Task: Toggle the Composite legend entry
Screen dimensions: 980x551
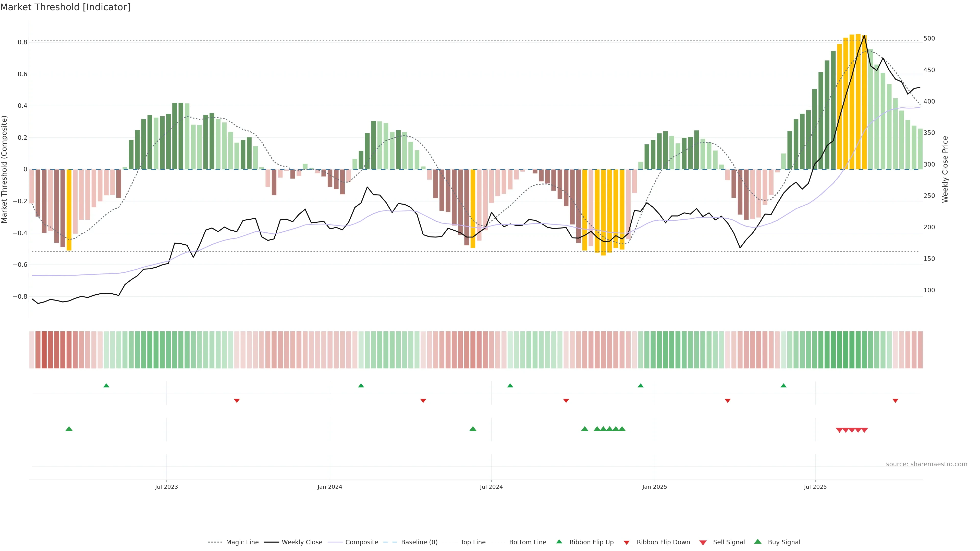Action: (361, 542)
